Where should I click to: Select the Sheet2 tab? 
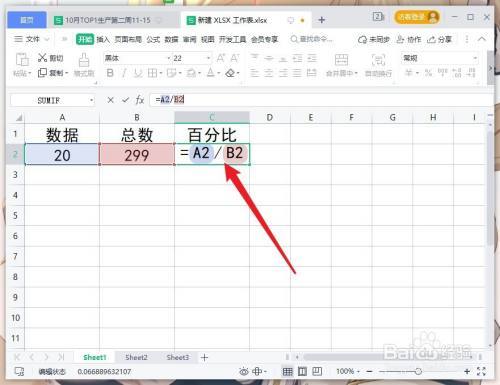coord(136,357)
